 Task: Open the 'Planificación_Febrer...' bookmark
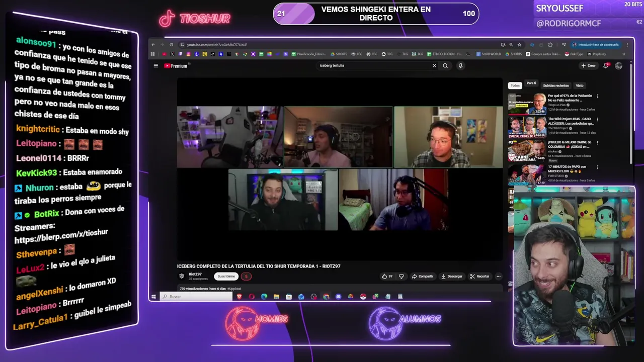pyautogui.click(x=308, y=54)
